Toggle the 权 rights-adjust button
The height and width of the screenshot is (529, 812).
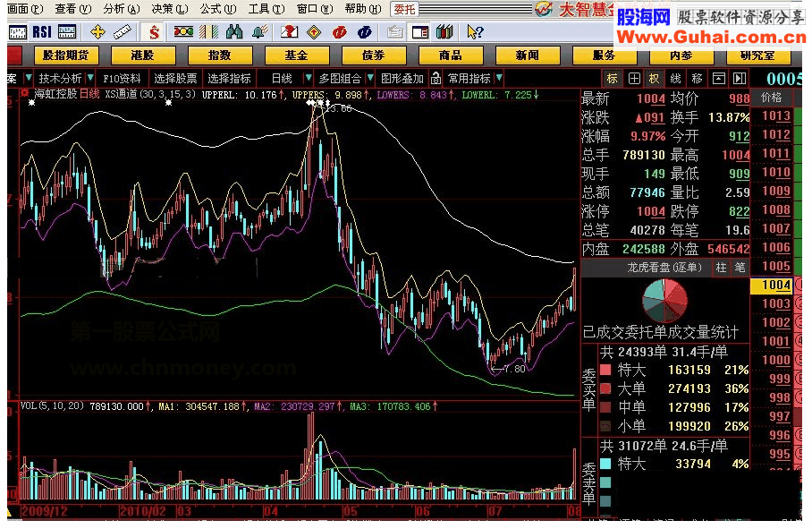tap(654, 78)
